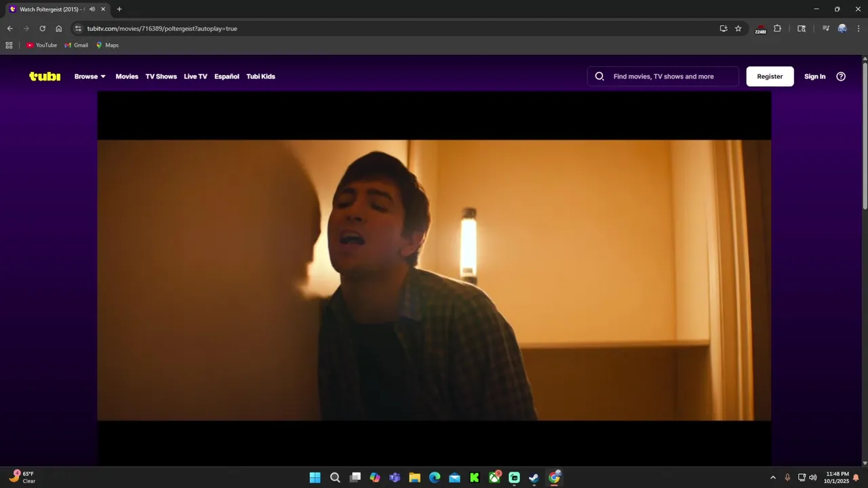
Task: Open the mint green app next to Xbox
Action: click(514, 478)
